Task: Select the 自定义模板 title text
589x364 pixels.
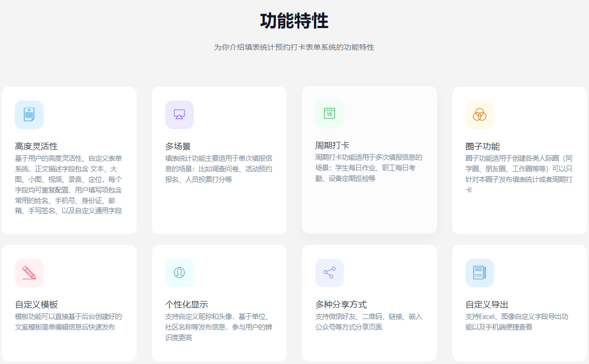Action: pos(37,304)
